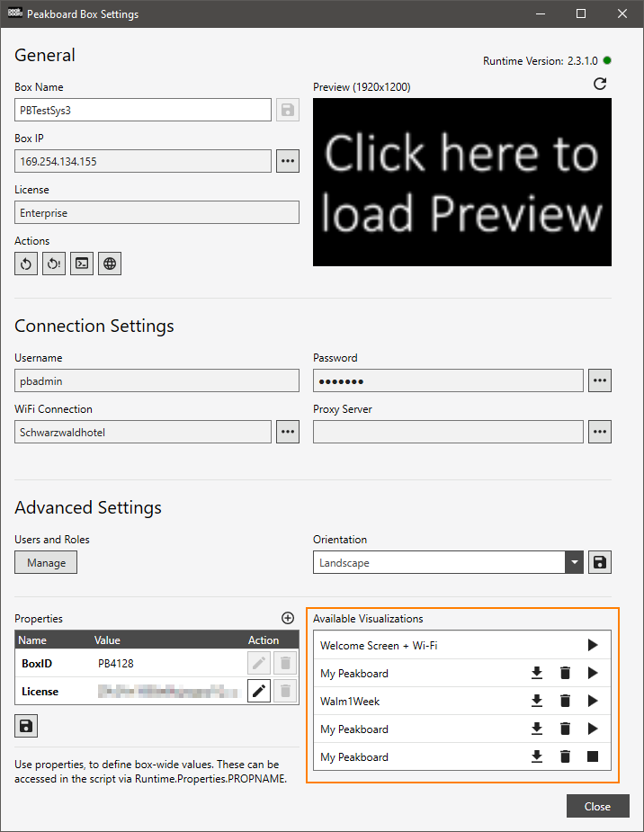Screen dimensions: 644x832
Task: Click the PB4128 value cell
Action: click(116, 663)
